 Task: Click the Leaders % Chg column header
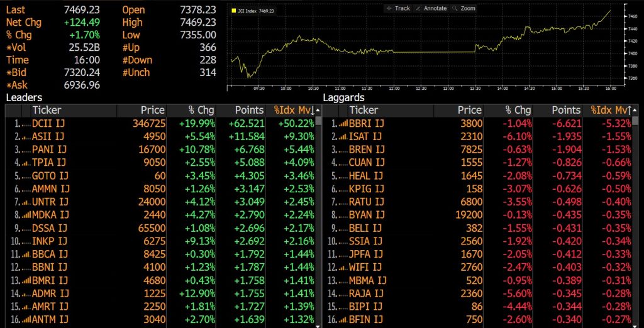(x=191, y=110)
